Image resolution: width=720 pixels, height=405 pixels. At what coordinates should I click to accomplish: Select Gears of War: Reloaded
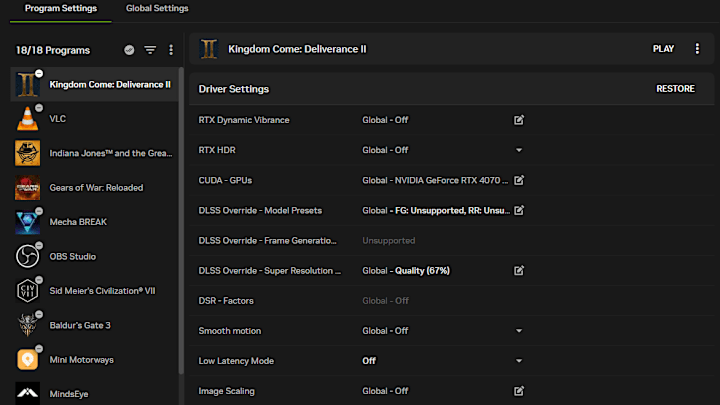point(94,188)
